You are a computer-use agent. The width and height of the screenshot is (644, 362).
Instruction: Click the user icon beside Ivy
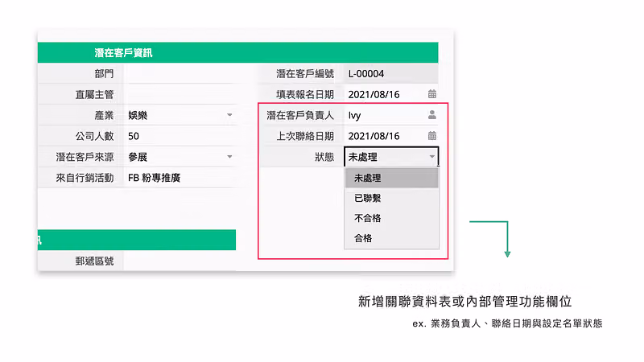tap(431, 115)
